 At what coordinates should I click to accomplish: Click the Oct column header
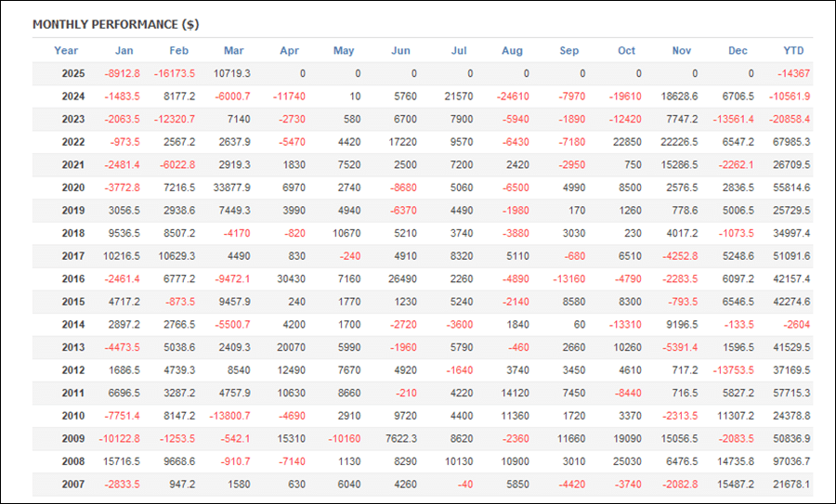626,51
